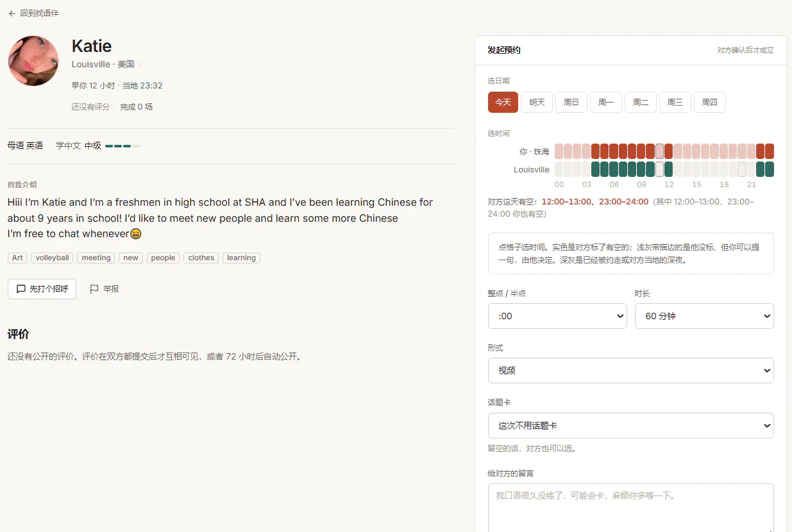Image resolution: width=792 pixels, height=532 pixels.
Task: Click the 对方确认后才成立 note
Action: pyautogui.click(x=745, y=50)
